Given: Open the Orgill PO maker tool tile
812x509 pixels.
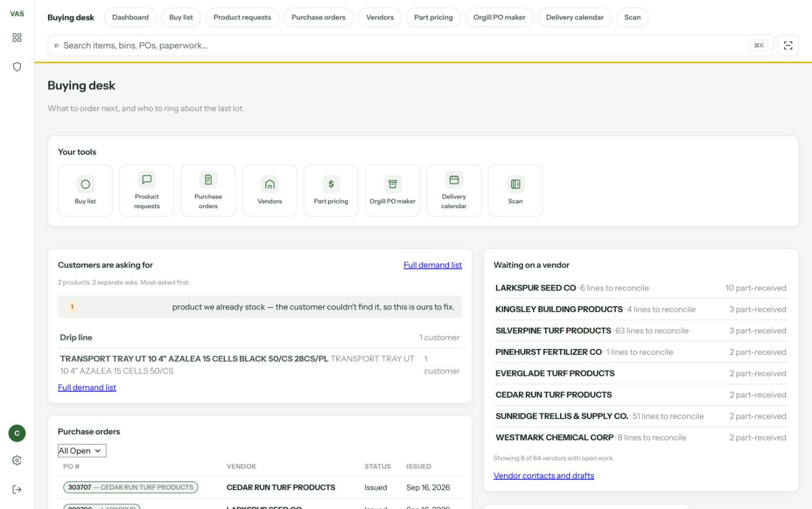Looking at the screenshot, I should (393, 191).
